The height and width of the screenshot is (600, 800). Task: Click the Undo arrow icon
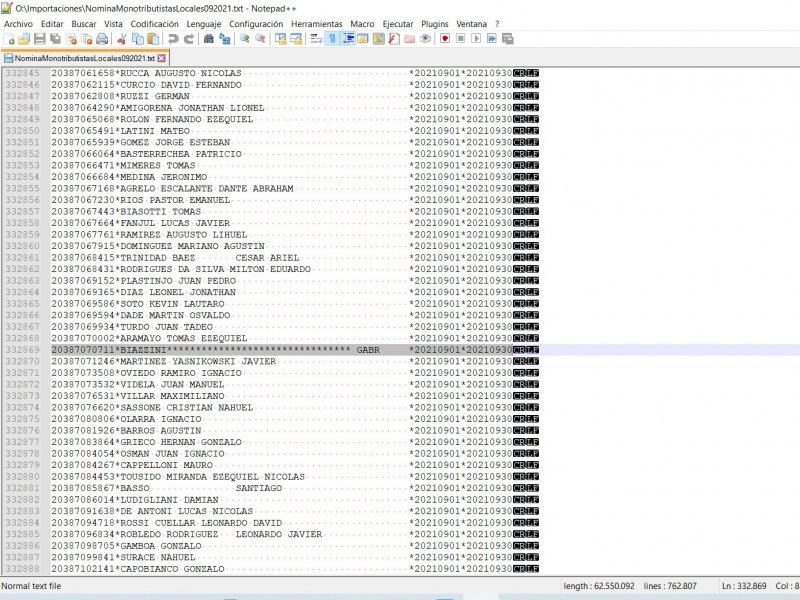173,39
